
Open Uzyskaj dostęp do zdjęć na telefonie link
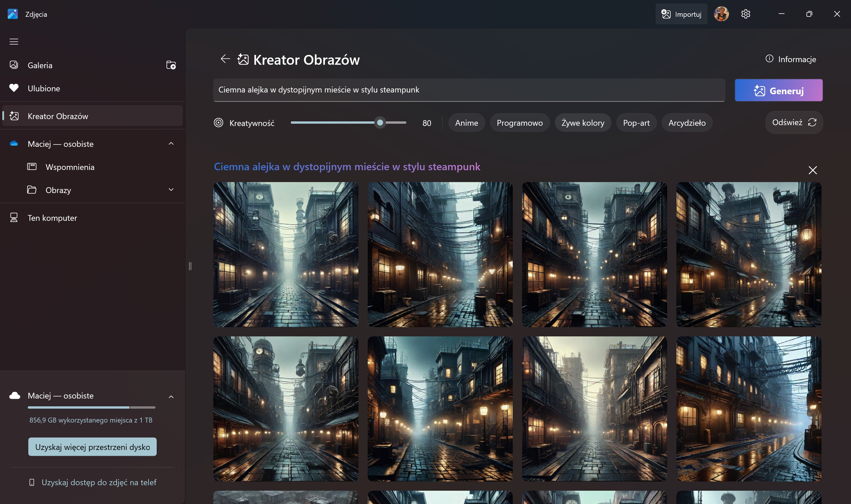[x=99, y=482]
